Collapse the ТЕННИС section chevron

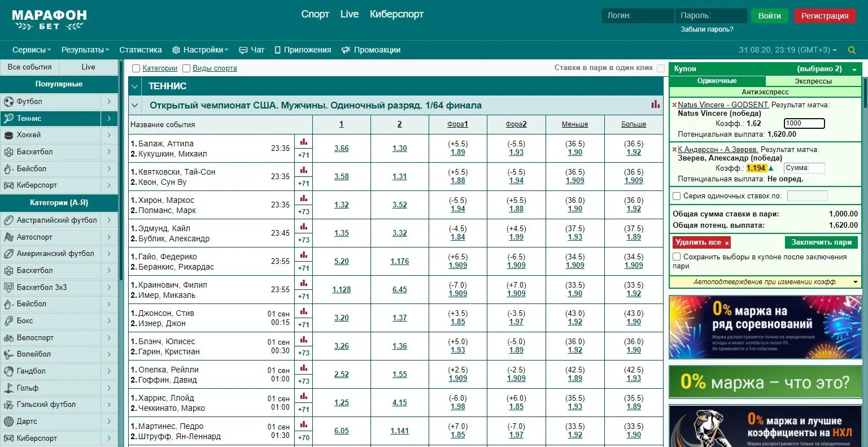134,86
